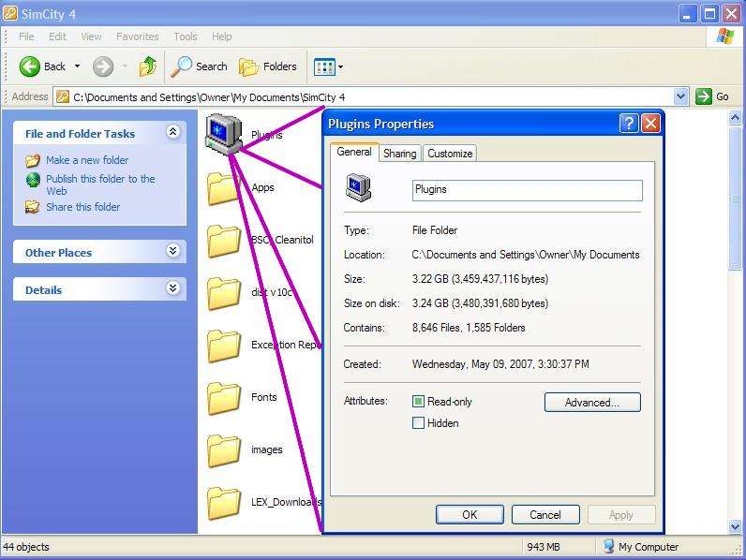Open the Edit menu
The width and height of the screenshot is (746, 560).
(57, 37)
